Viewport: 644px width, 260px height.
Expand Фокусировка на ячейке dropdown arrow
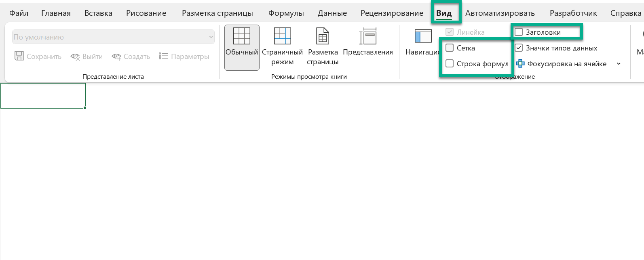[x=619, y=64]
